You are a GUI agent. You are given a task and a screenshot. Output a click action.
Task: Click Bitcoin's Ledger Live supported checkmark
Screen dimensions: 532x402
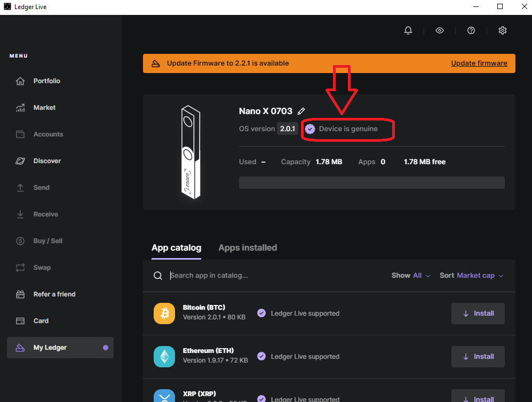click(261, 313)
